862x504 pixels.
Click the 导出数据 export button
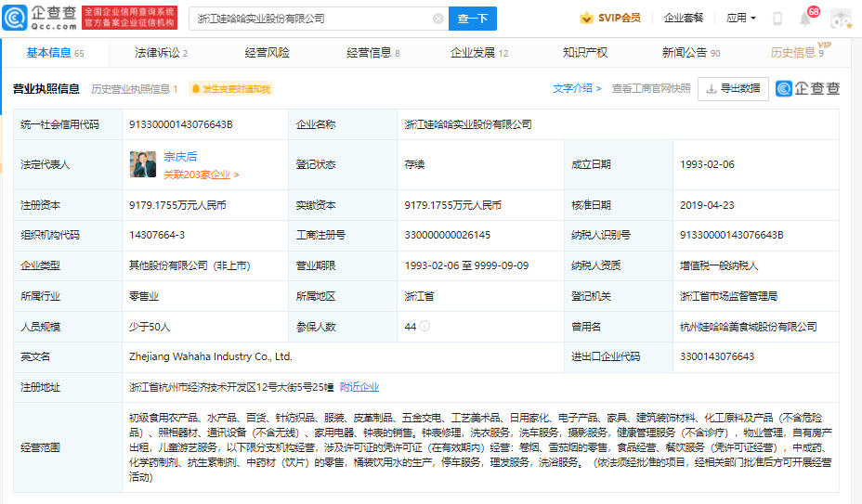coord(733,88)
